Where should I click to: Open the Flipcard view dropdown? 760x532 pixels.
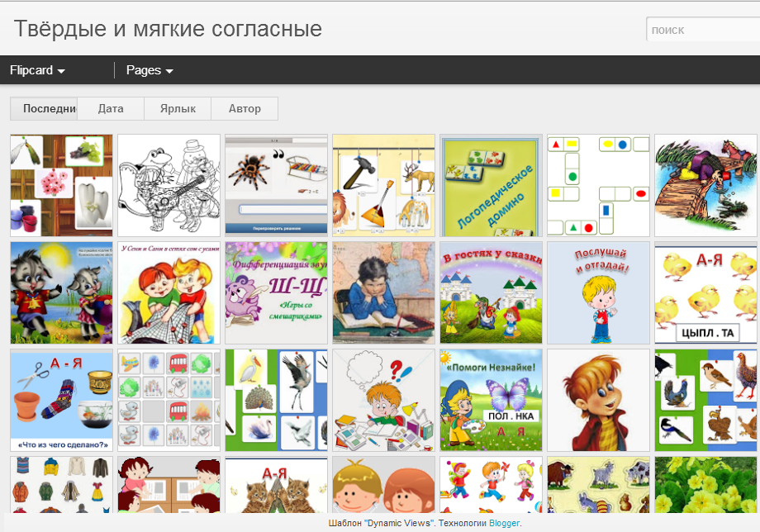(x=37, y=70)
